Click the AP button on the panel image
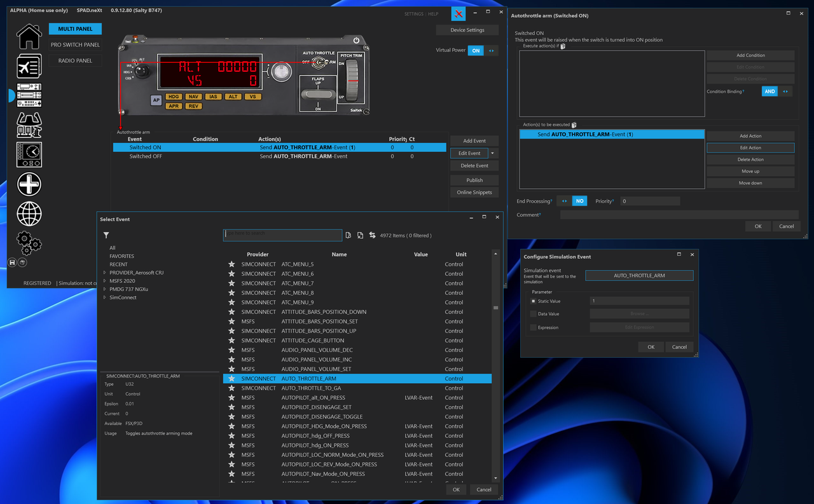This screenshot has width=814, height=504. pyautogui.click(x=156, y=100)
